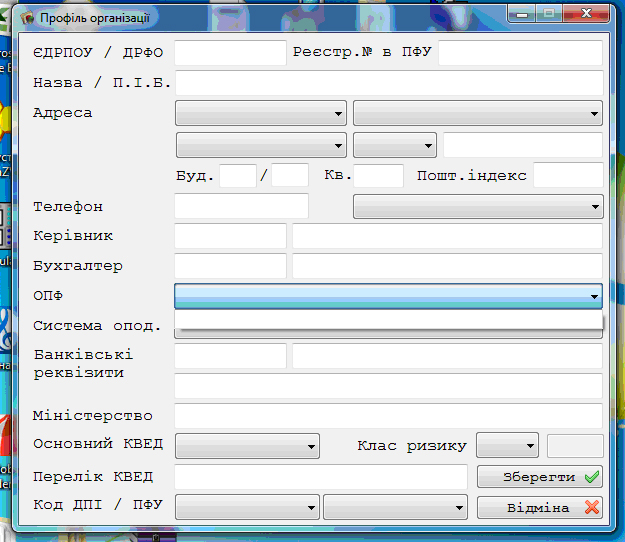Open the top-right Адреса dropdown
The image size is (625, 542).
(477, 113)
